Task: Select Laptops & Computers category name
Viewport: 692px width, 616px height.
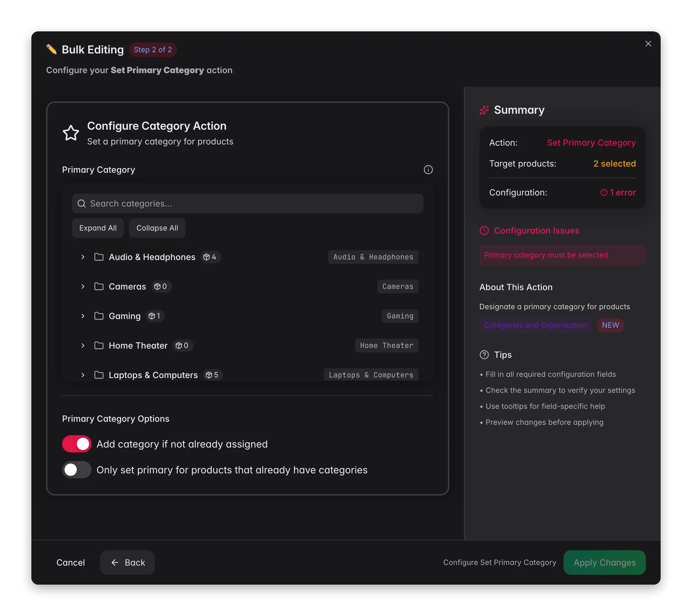Action: tap(153, 375)
